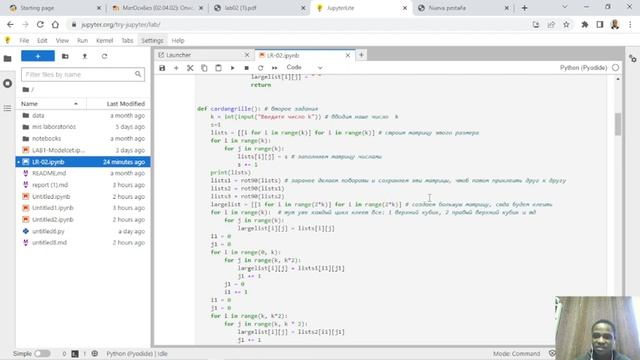The image size is (640, 360).
Task: Restart kernel and run all cells
Action: click(275, 68)
